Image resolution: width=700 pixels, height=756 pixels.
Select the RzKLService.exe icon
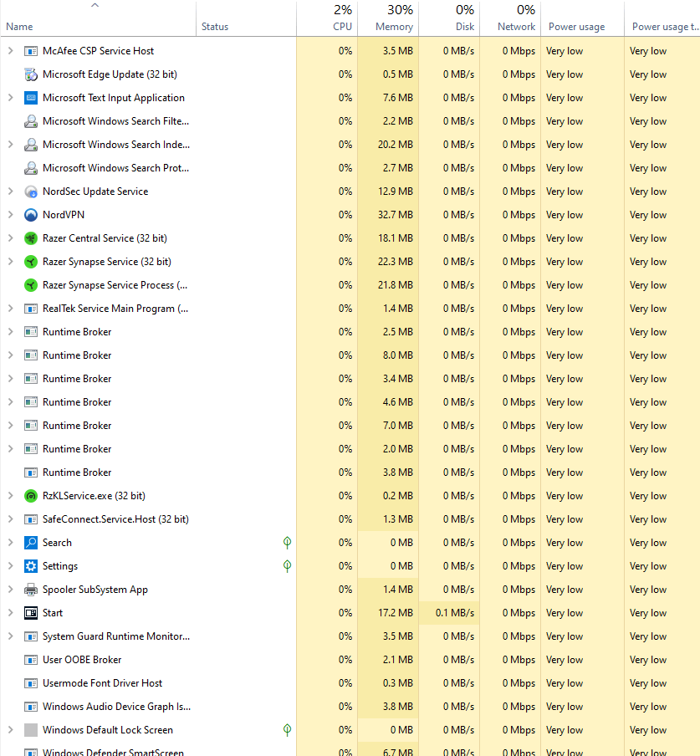31,496
